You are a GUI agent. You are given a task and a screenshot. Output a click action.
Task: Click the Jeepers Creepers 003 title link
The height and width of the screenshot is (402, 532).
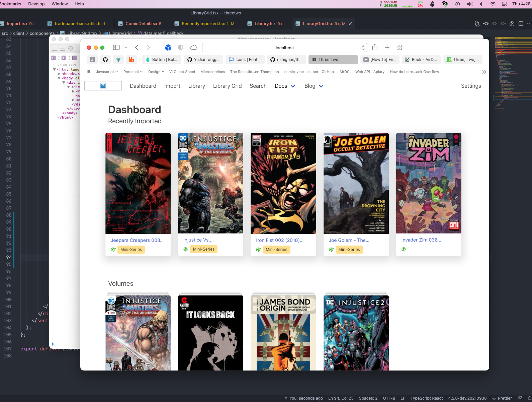pyautogui.click(x=137, y=240)
